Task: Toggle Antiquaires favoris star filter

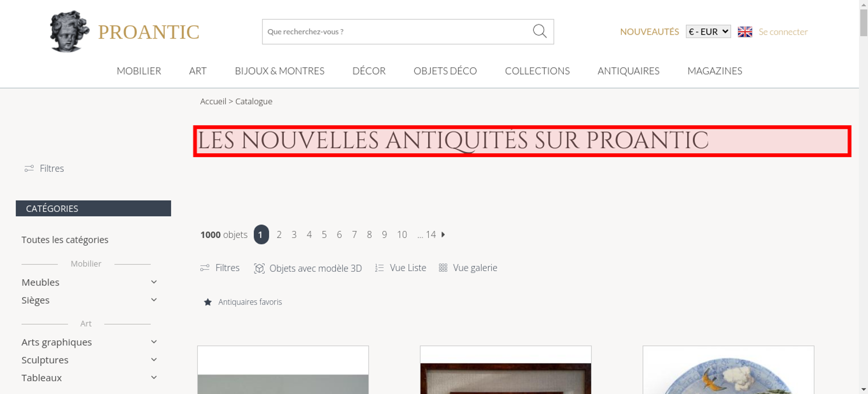Action: pyautogui.click(x=243, y=302)
